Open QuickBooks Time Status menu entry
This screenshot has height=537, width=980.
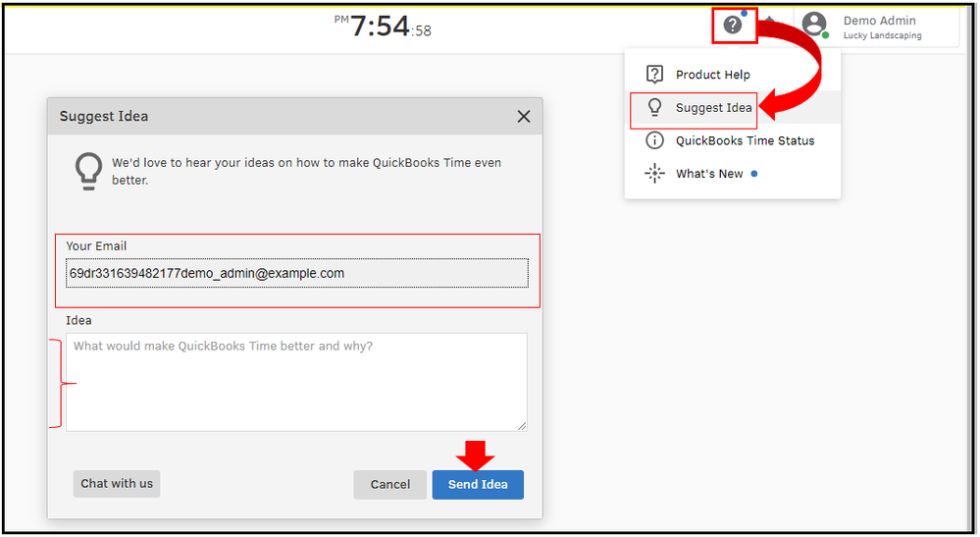point(733,140)
